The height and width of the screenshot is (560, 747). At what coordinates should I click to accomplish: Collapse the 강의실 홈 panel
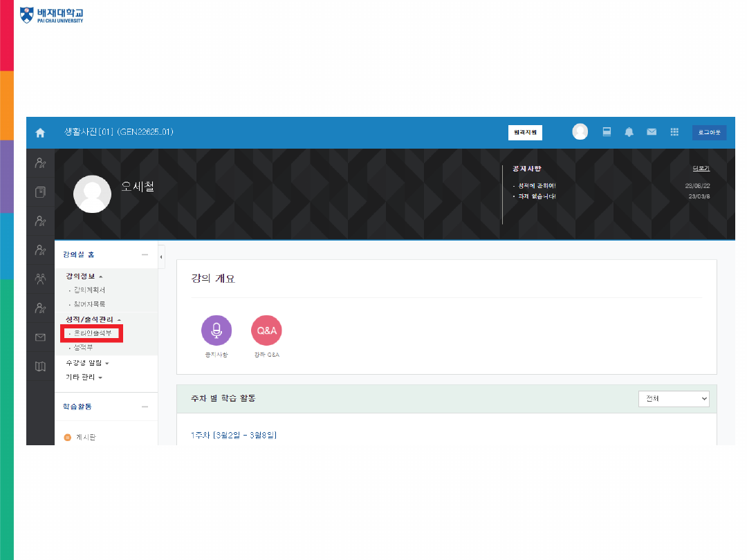145,255
